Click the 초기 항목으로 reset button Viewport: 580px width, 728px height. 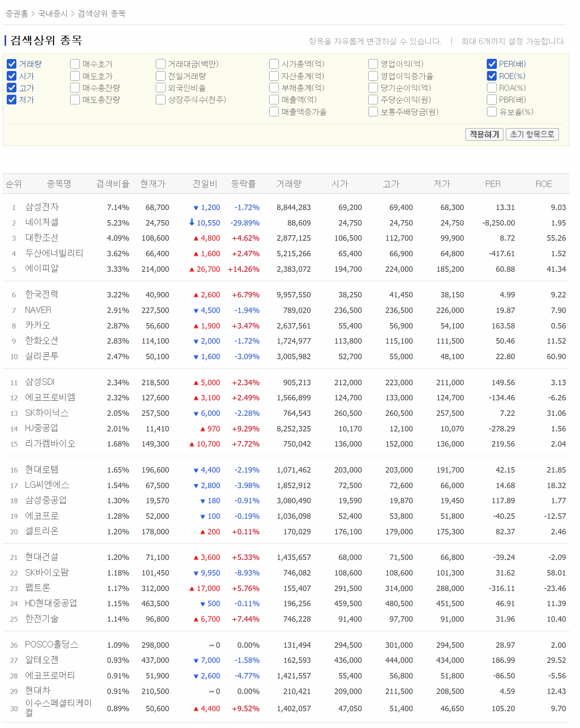(x=532, y=134)
